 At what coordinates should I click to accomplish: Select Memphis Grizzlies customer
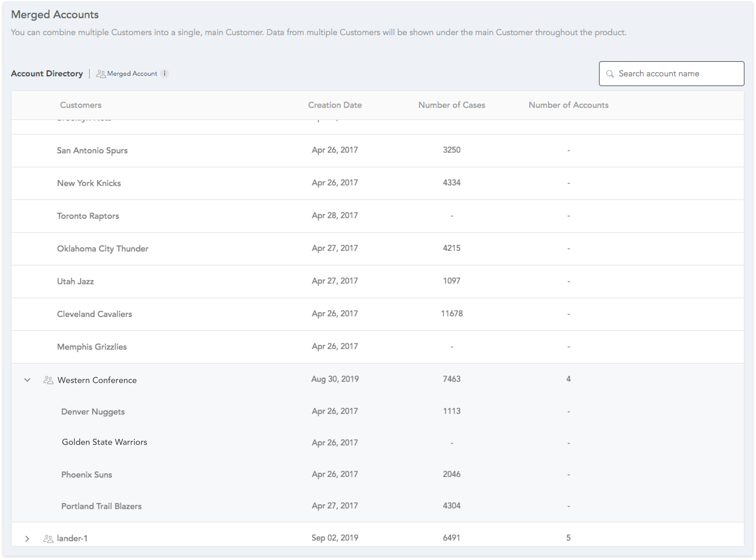(x=92, y=347)
